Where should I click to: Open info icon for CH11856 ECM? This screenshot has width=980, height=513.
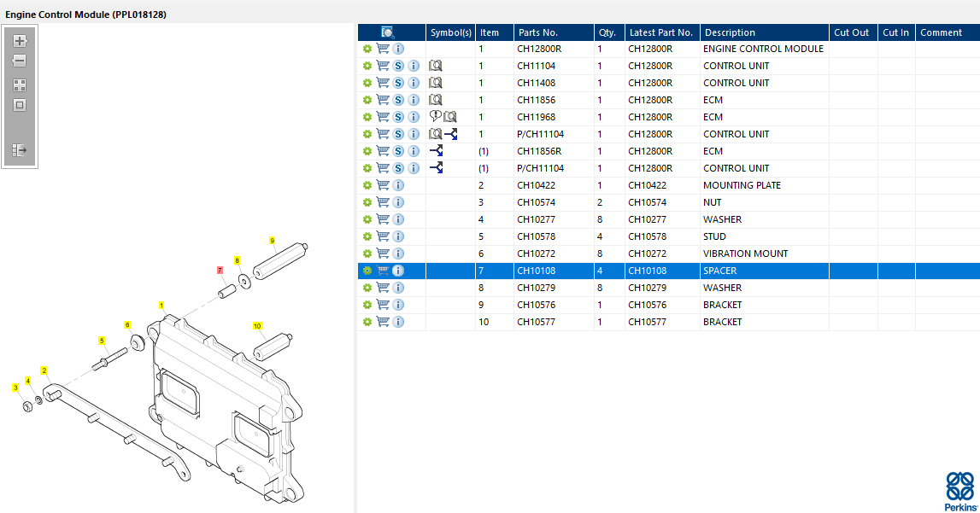[414, 100]
